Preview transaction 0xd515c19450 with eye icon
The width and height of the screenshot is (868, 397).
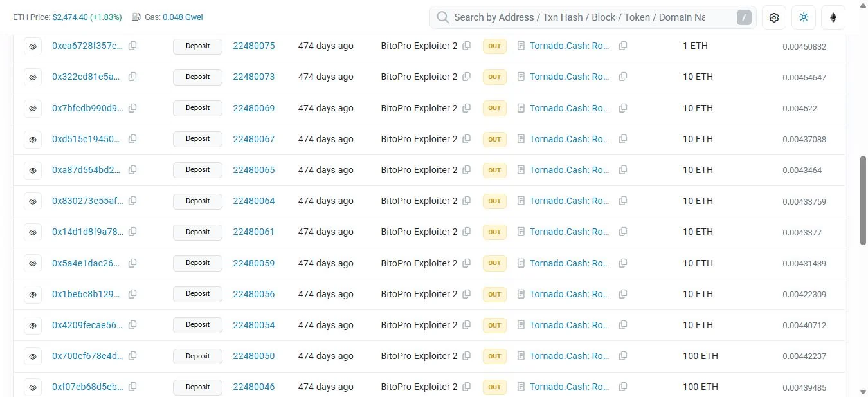33,139
